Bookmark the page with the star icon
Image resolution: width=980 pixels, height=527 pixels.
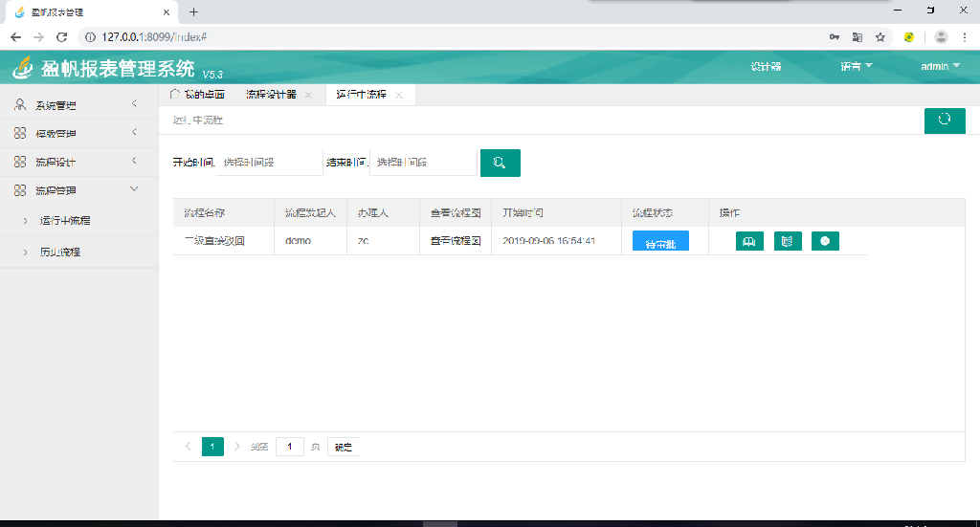(x=880, y=36)
